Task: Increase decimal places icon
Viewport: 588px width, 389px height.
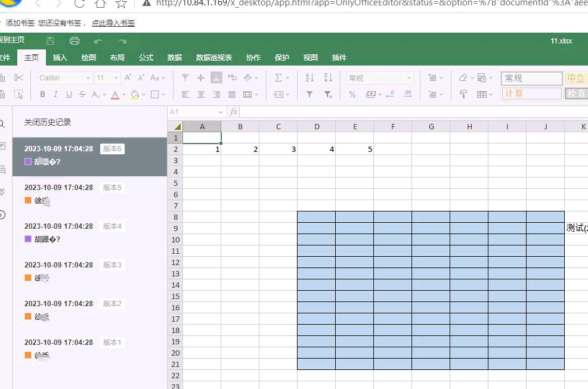Action: tap(408, 94)
